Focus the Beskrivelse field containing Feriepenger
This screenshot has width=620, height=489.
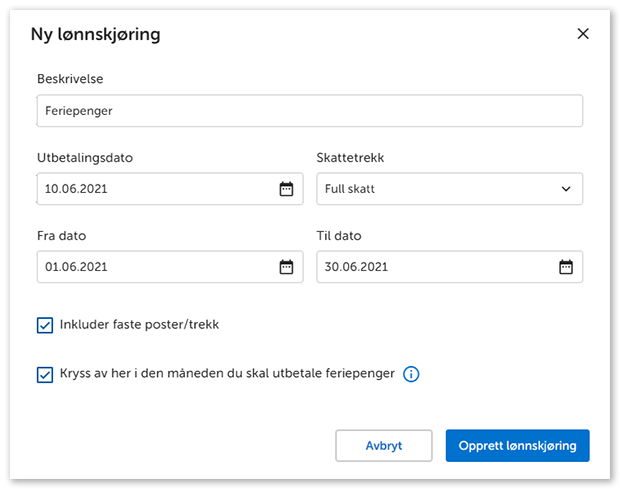309,111
